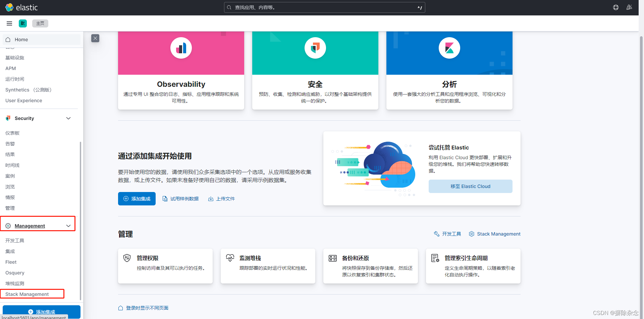Screen dimensions: 644x319
Task: Open 案例 under Security
Action: [10, 176]
